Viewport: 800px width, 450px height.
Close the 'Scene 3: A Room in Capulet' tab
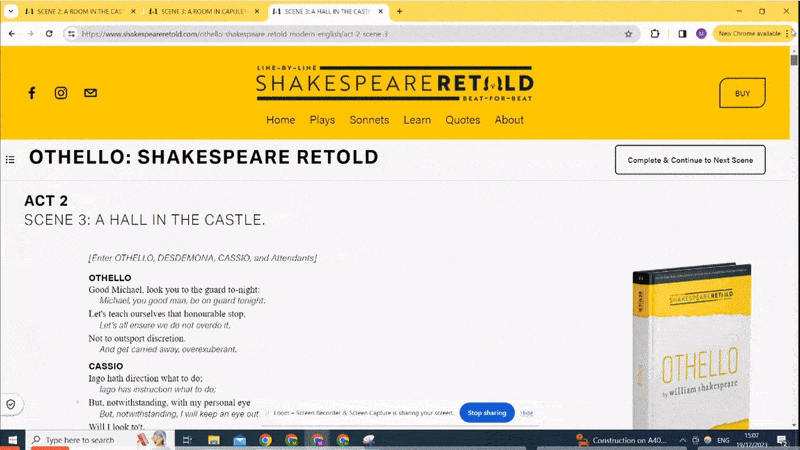[x=257, y=11]
